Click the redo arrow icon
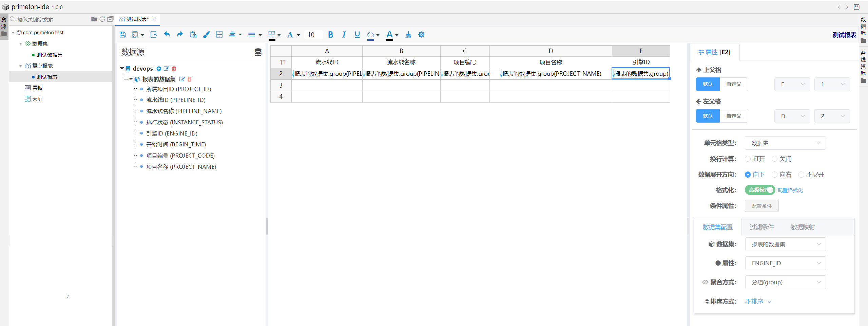The width and height of the screenshot is (868, 326). click(180, 35)
